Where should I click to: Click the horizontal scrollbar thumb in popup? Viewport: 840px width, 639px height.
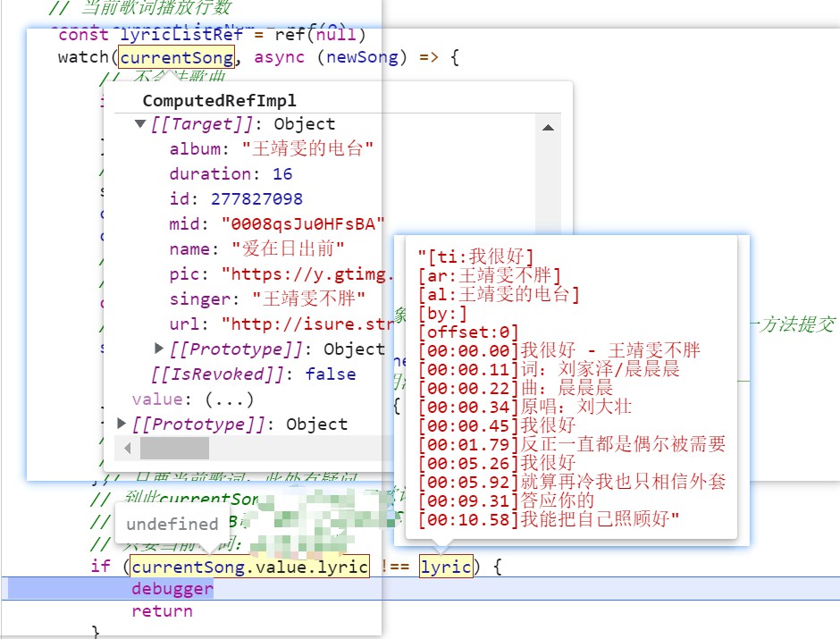click(174, 448)
